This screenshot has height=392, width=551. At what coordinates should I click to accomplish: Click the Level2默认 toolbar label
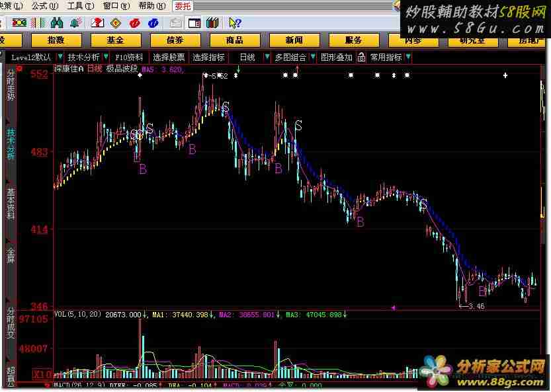pos(31,58)
